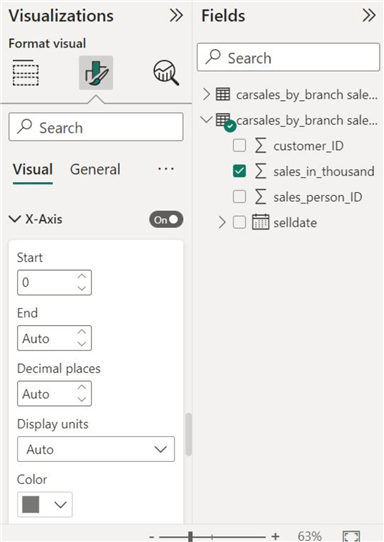Screen dimensions: 384x542
Task: Switch to the Visual tab
Action: tap(33, 169)
